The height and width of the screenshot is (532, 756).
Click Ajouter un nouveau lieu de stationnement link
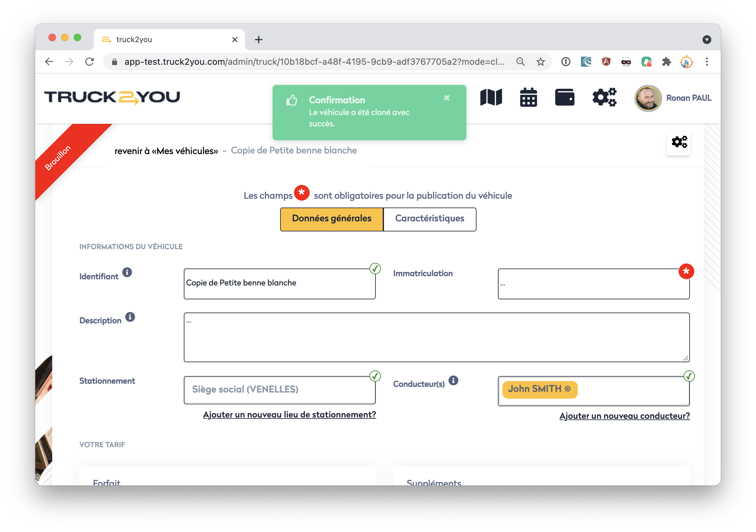coord(290,414)
